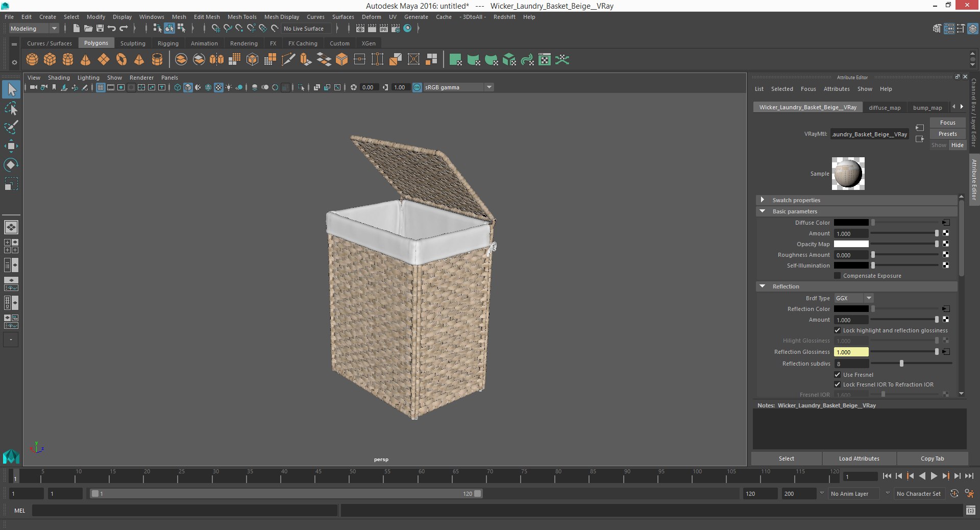Image resolution: width=980 pixels, height=530 pixels.
Task: Open the Modeling menu set dropdown
Action: (x=34, y=29)
